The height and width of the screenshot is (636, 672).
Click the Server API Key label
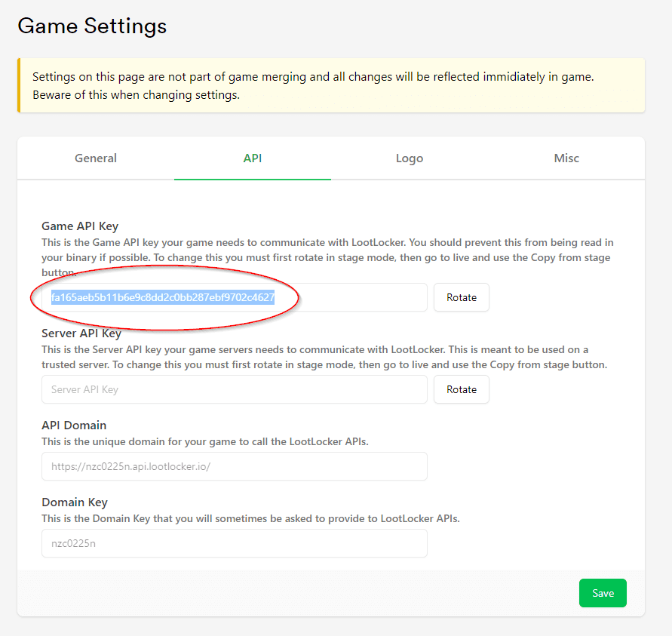click(x=81, y=333)
